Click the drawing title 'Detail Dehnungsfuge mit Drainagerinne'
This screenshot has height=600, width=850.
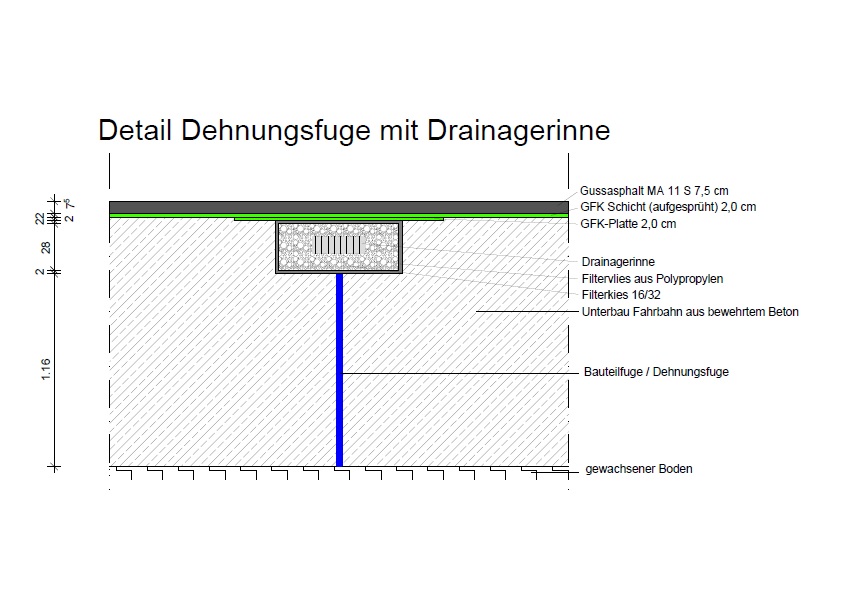tap(353, 131)
